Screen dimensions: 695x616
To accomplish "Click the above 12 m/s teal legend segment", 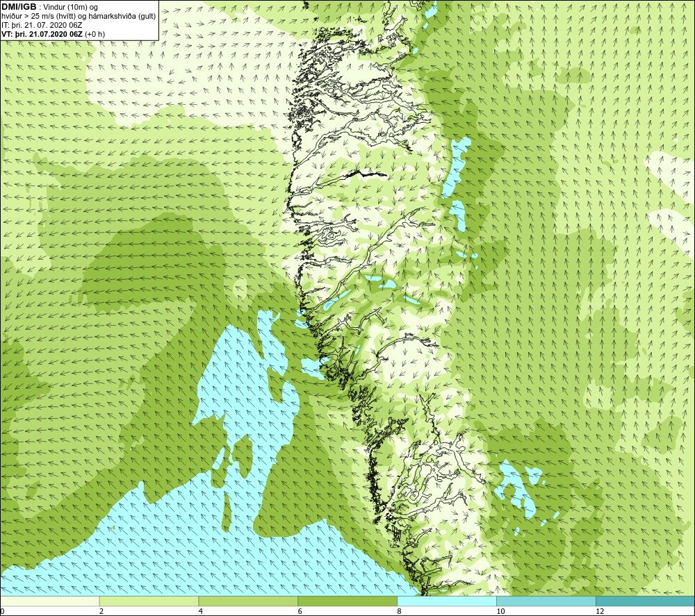I will [x=646, y=601].
